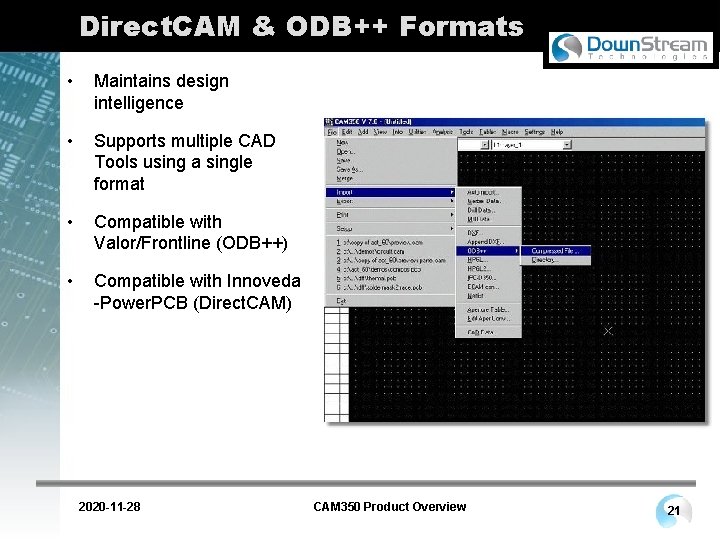Click the DownStream Technologies logo

click(x=631, y=48)
